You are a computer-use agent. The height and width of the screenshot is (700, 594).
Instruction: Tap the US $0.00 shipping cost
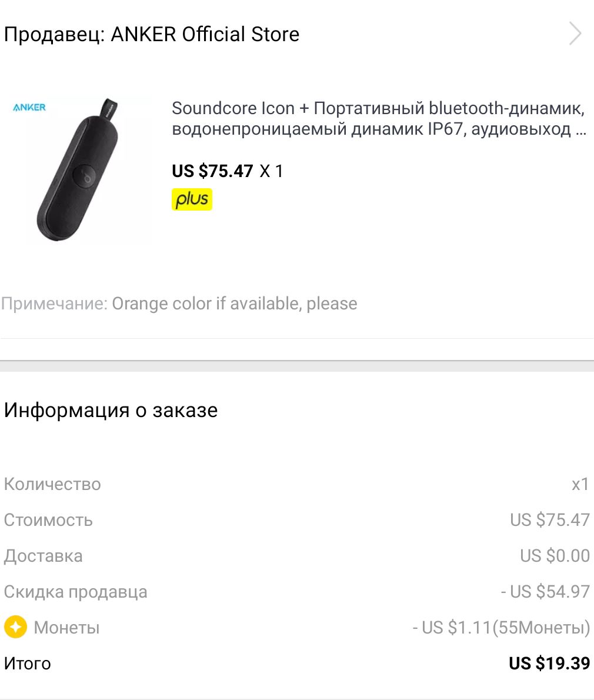coord(555,556)
